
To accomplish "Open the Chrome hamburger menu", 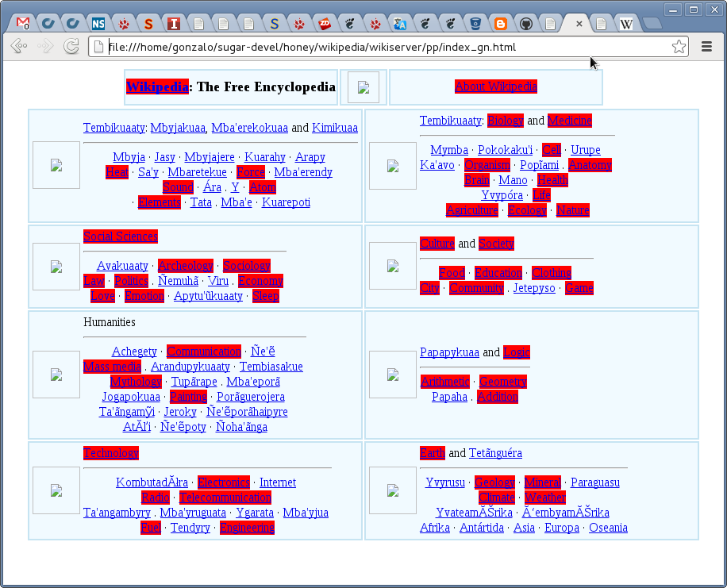I will (x=706, y=46).
